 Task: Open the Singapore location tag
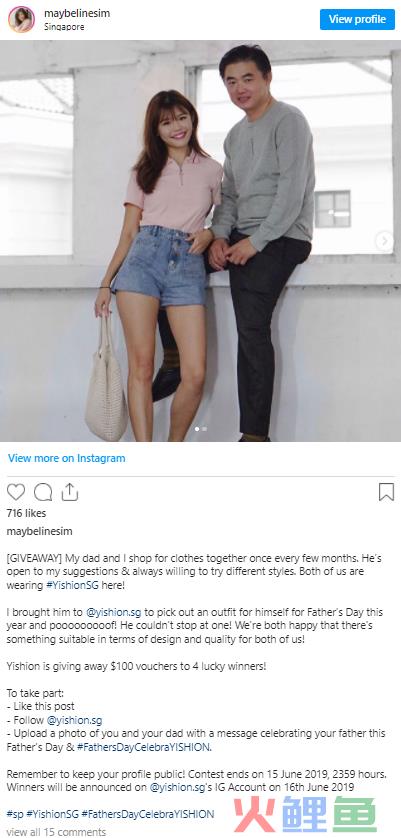(x=64, y=27)
